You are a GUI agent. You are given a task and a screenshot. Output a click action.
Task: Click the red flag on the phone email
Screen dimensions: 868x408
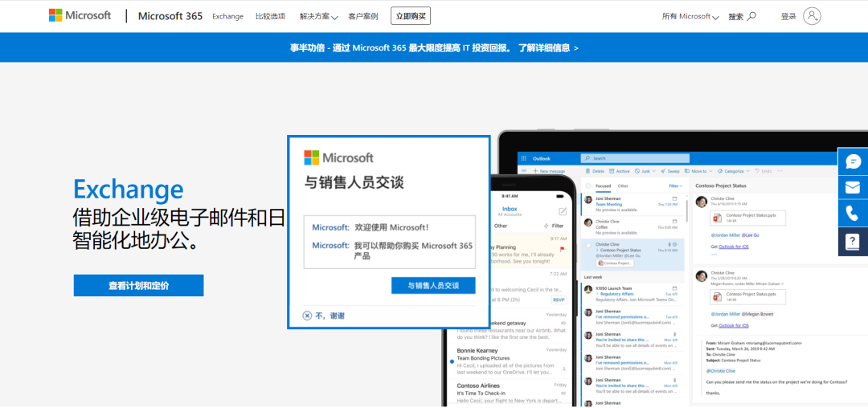[563, 249]
